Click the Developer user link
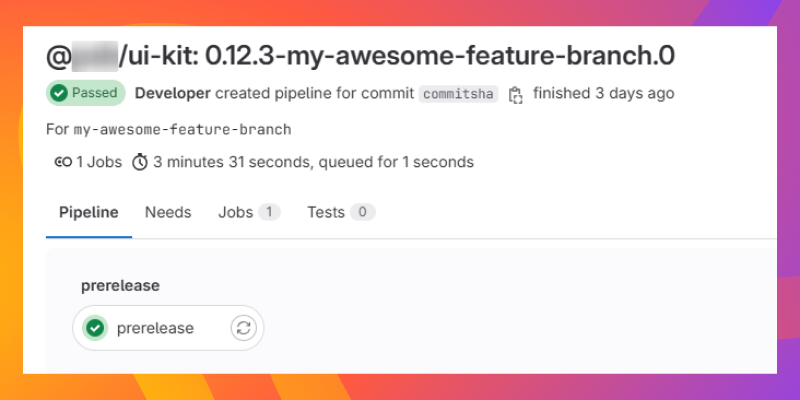The image size is (800, 400). [172, 93]
